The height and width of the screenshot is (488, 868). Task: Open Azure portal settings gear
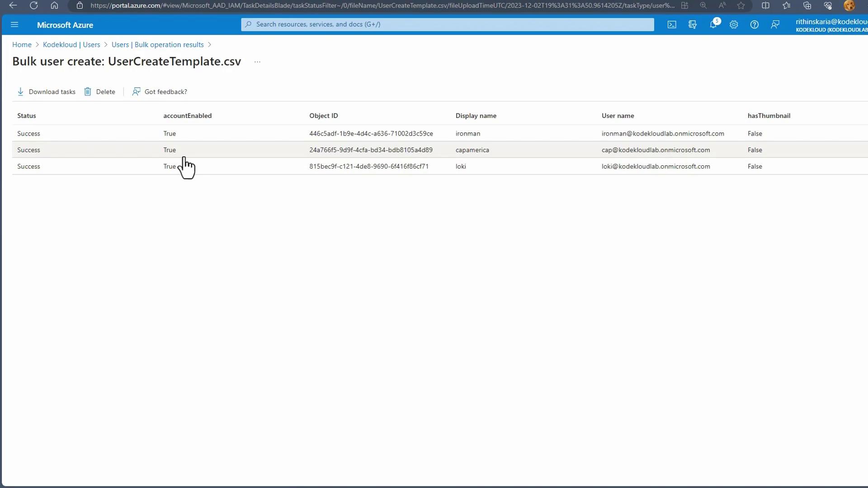(734, 25)
